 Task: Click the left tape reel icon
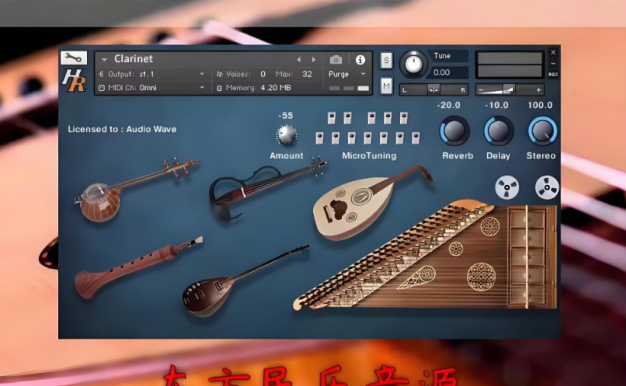click(507, 187)
